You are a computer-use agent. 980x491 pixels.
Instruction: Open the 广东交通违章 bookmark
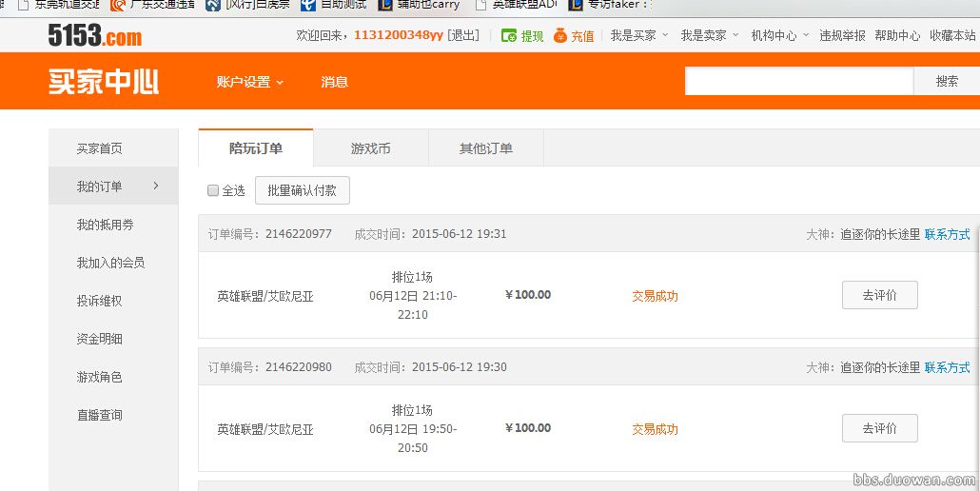[x=152, y=5]
